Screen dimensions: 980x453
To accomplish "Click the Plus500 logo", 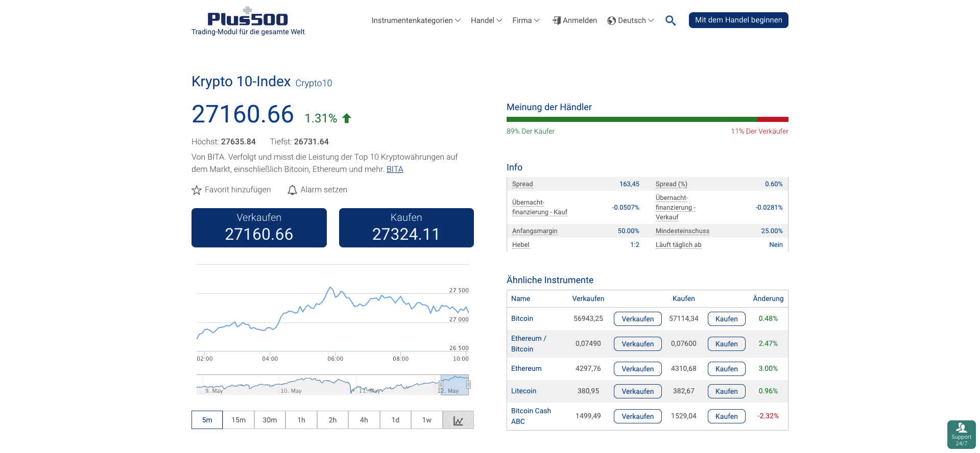I will (248, 17).
